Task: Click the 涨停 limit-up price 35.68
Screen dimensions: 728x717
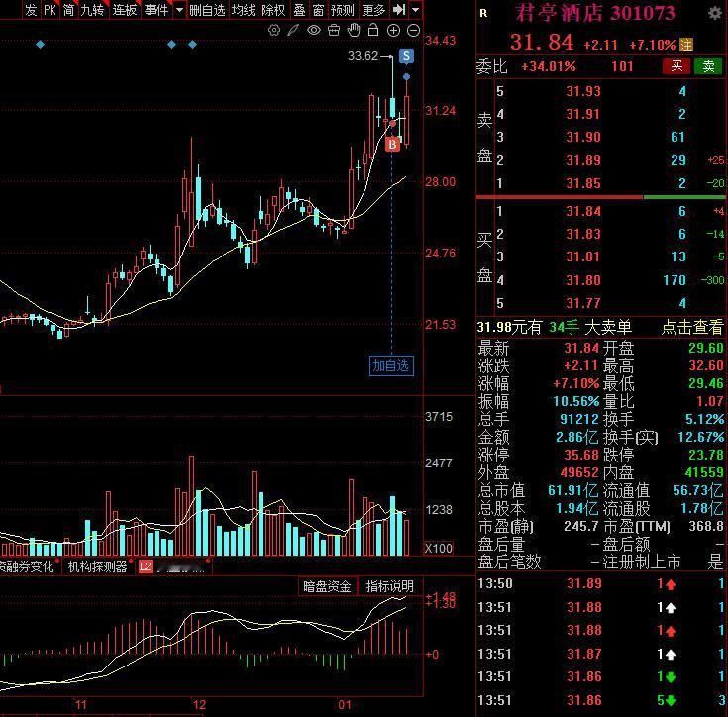Action: tap(582, 455)
